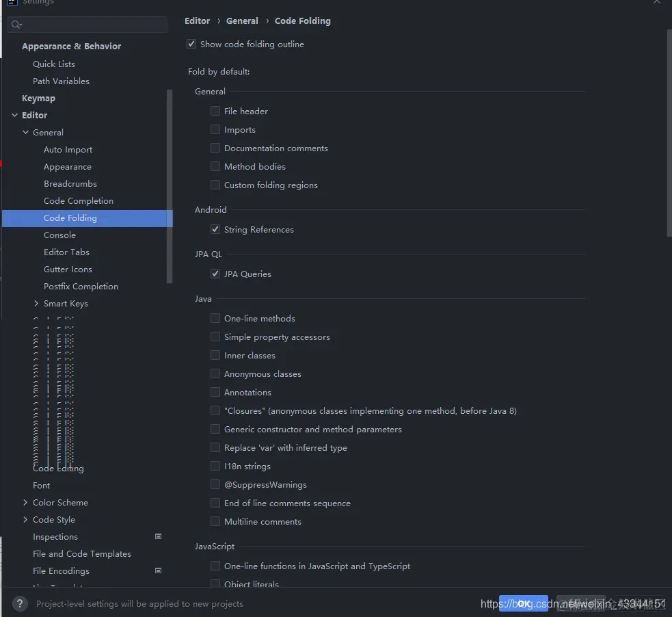This screenshot has height=617, width=672.
Task: Click the settings tree scrollbar
Action: 170,186
